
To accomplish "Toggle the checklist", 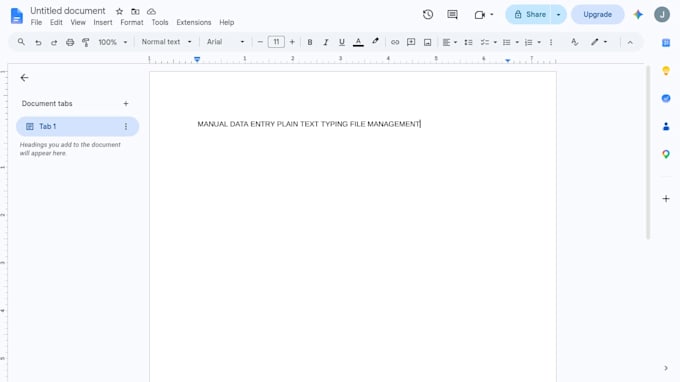I will [484, 42].
